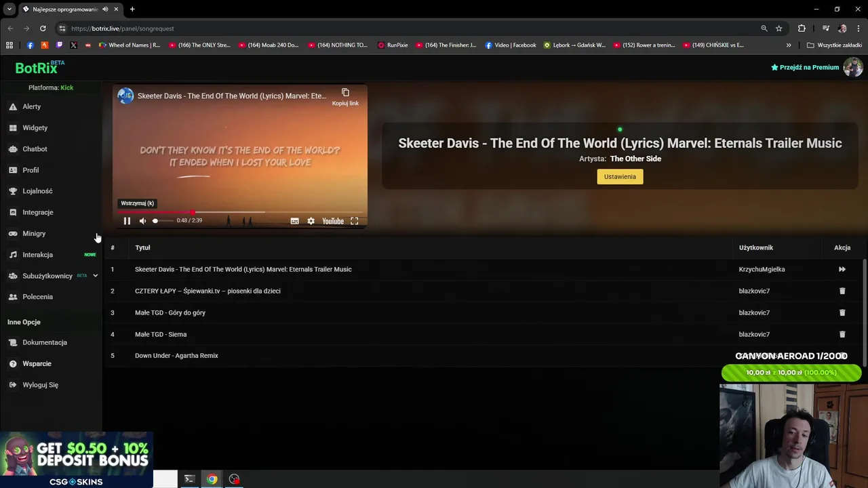
Task: Click the Minigry gamepad icon
Action: (x=13, y=234)
